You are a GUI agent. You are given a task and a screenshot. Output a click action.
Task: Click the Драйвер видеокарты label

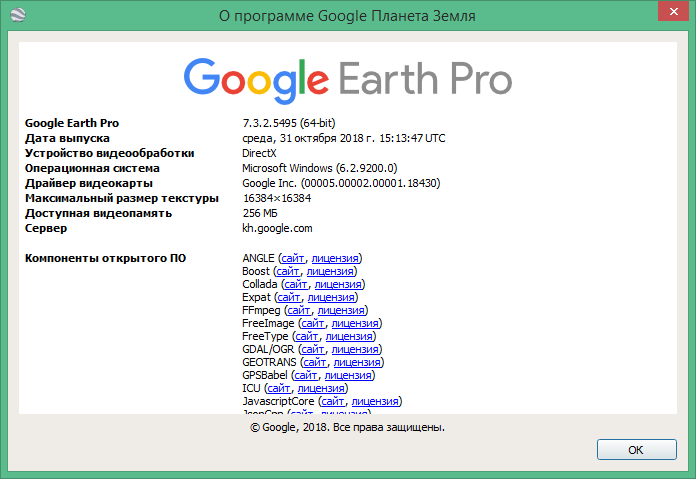(x=89, y=183)
